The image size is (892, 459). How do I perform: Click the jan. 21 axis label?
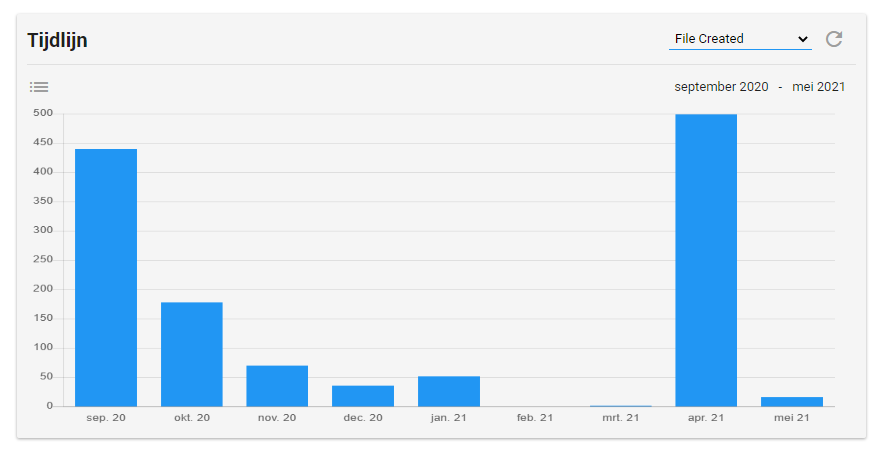[449, 417]
